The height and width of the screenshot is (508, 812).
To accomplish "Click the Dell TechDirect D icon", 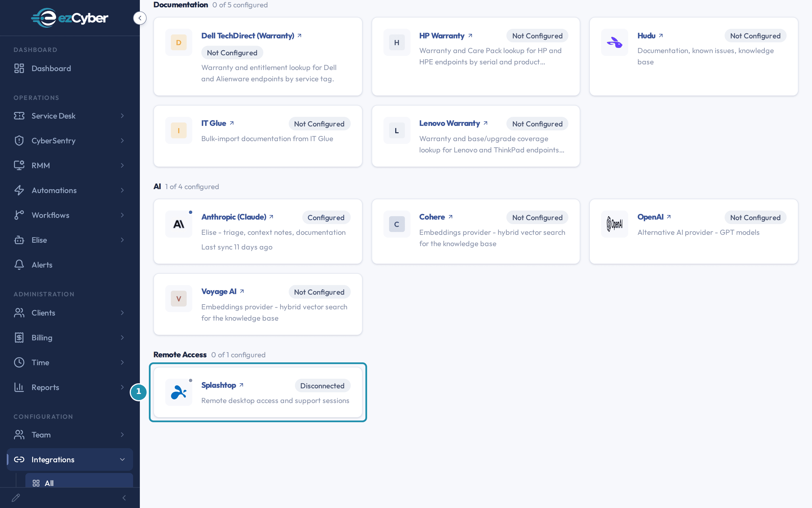I will [x=178, y=42].
